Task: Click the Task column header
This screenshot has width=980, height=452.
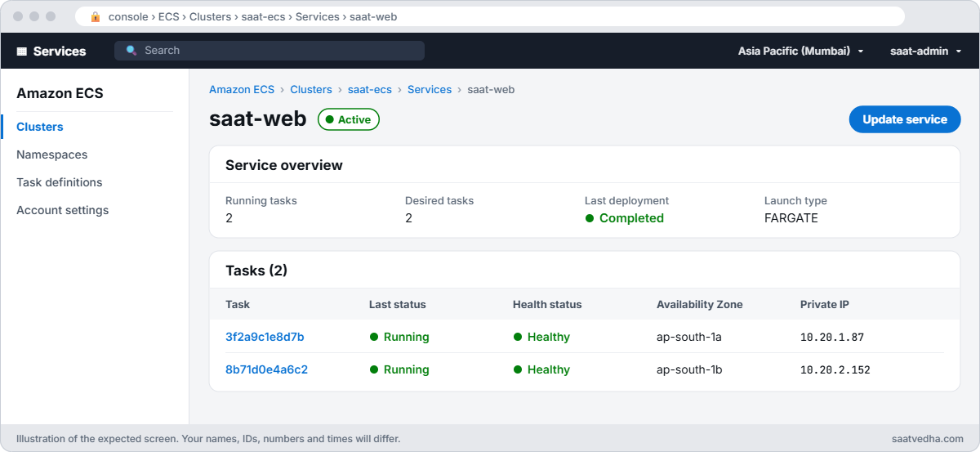Action: 238,304
